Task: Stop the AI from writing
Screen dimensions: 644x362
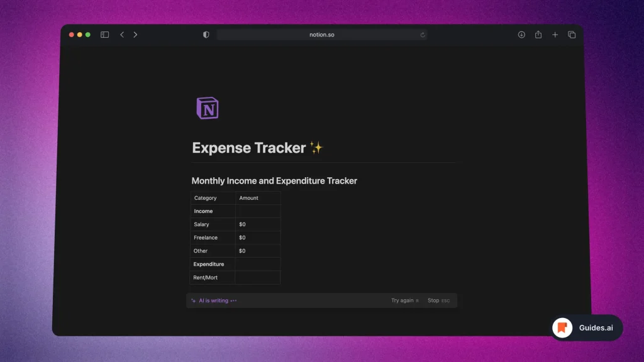Action: point(433,300)
